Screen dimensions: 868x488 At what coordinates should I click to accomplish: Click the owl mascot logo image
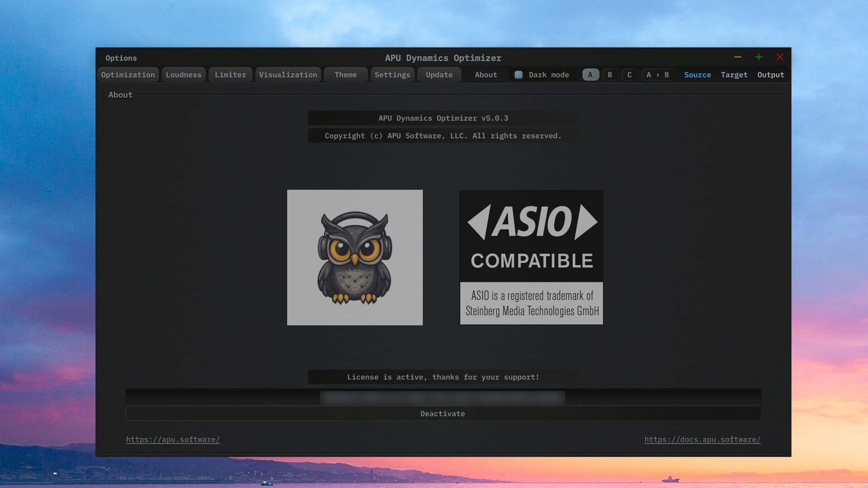point(355,258)
